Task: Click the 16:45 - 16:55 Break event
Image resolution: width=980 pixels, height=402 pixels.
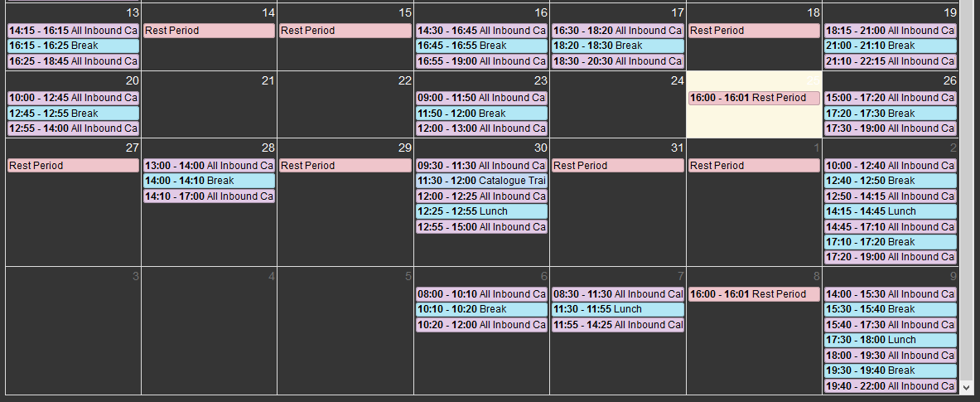Action: pyautogui.click(x=482, y=46)
